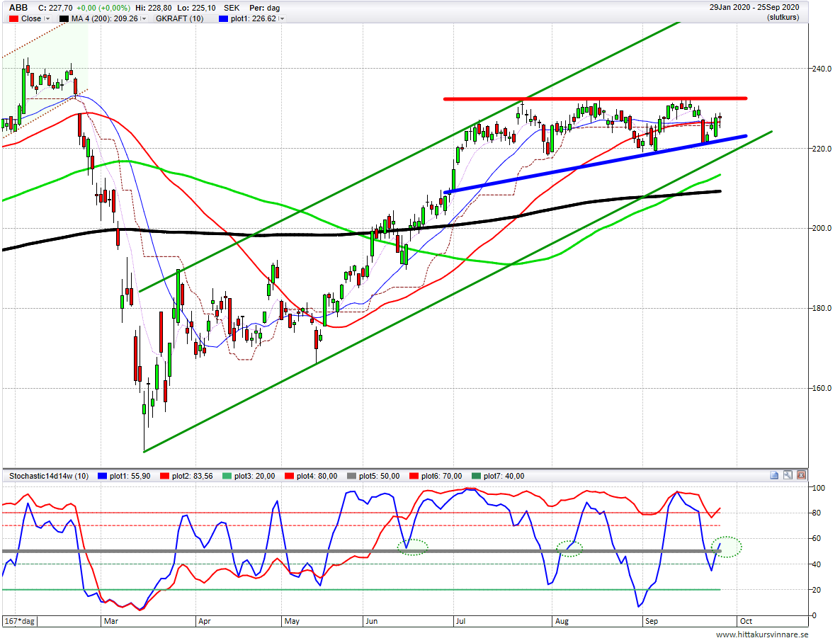Click the Apr label on time axis
The height and width of the screenshot is (638, 840).
coord(204,622)
